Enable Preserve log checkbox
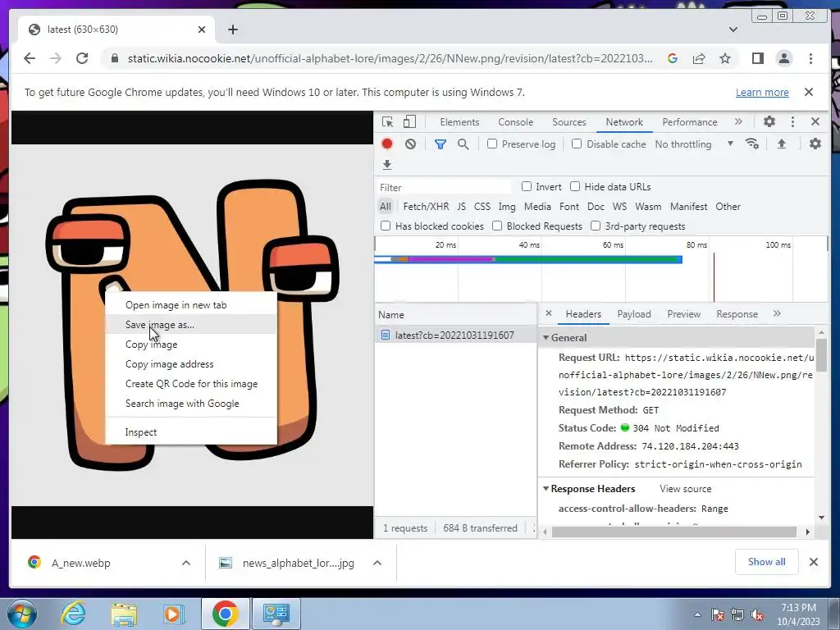 [492, 144]
